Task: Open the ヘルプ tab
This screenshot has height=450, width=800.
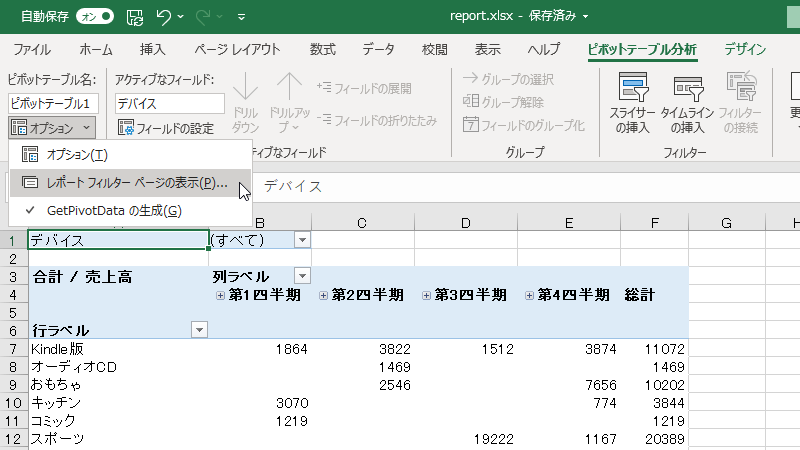Action: coord(543,49)
